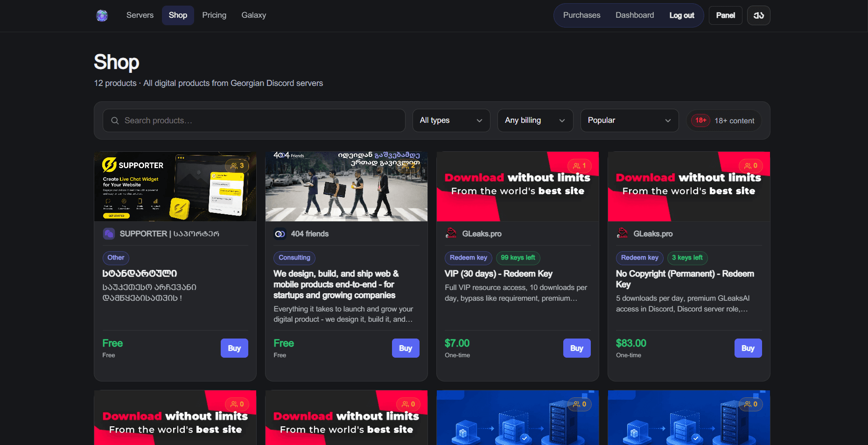
Task: Buy the free SUPPORTER product
Action: point(234,348)
